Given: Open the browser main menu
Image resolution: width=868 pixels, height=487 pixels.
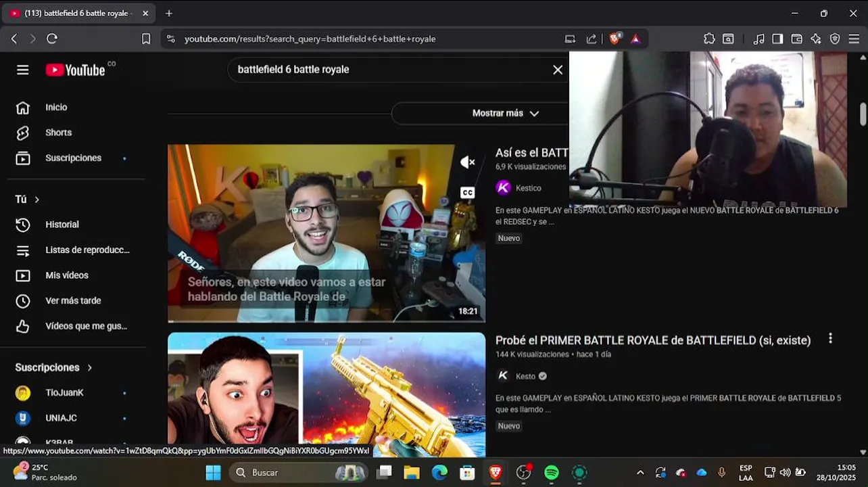Looking at the screenshot, I should 854,39.
